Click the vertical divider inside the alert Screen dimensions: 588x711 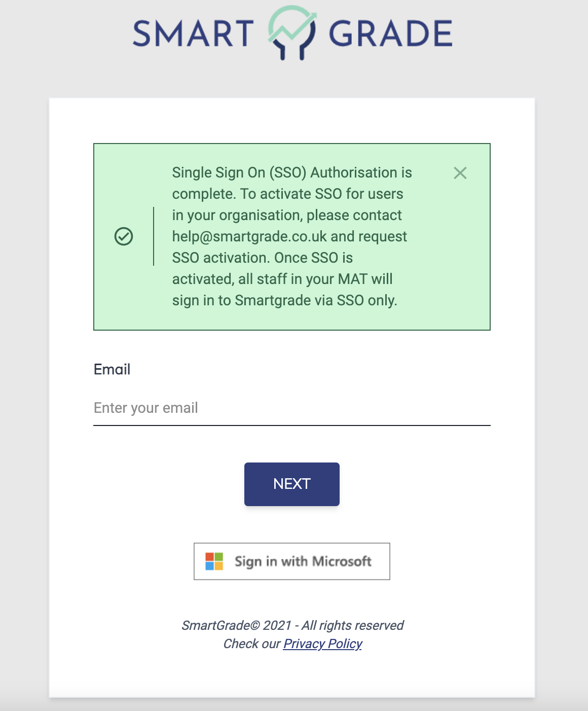tap(154, 236)
